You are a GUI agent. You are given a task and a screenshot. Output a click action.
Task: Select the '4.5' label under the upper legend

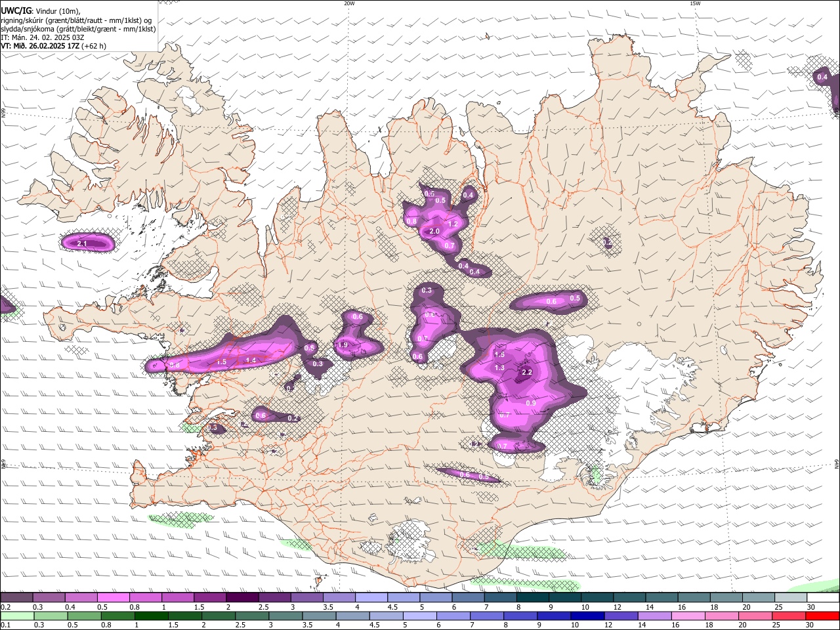[392, 607]
